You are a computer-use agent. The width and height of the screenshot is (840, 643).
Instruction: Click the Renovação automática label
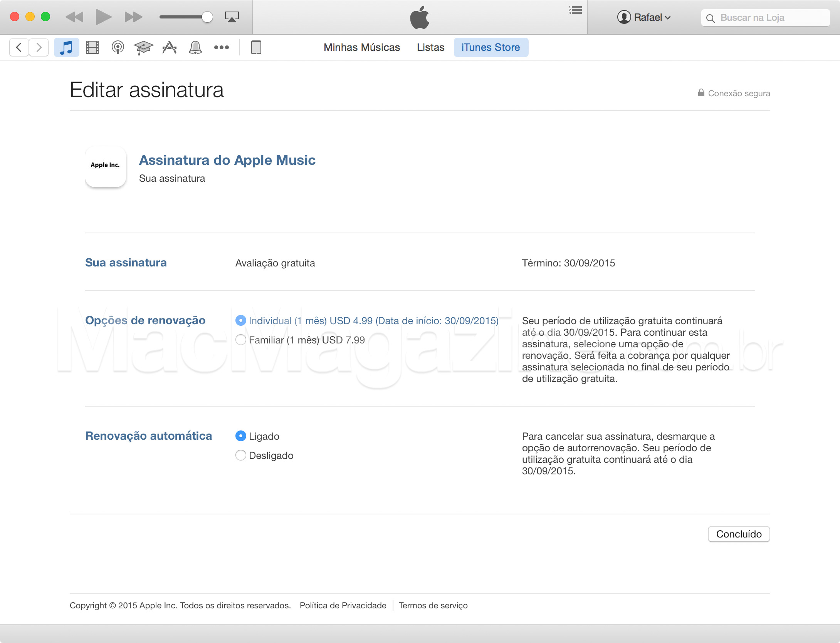point(148,436)
